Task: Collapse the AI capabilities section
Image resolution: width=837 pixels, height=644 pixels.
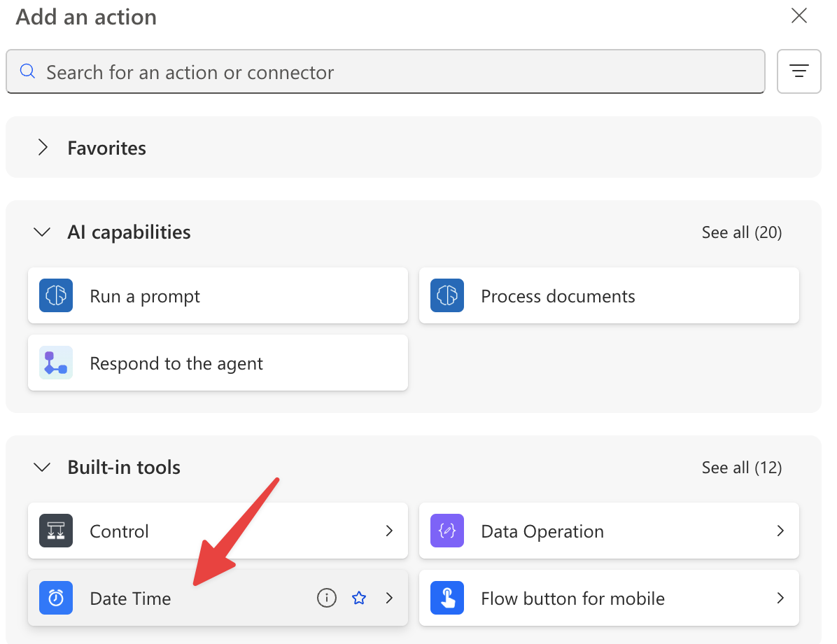Action: tap(42, 232)
